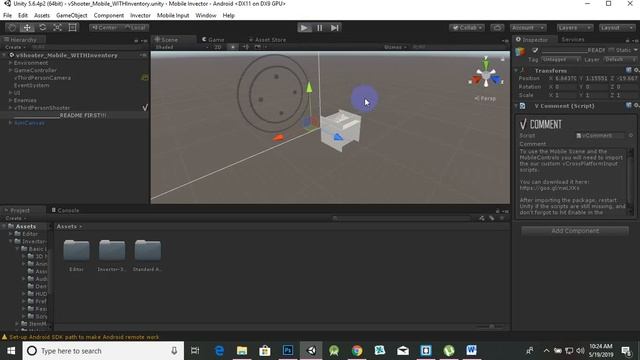Screen dimensions: 640x360
Task: Switch to the Console tab
Action: 65,210
